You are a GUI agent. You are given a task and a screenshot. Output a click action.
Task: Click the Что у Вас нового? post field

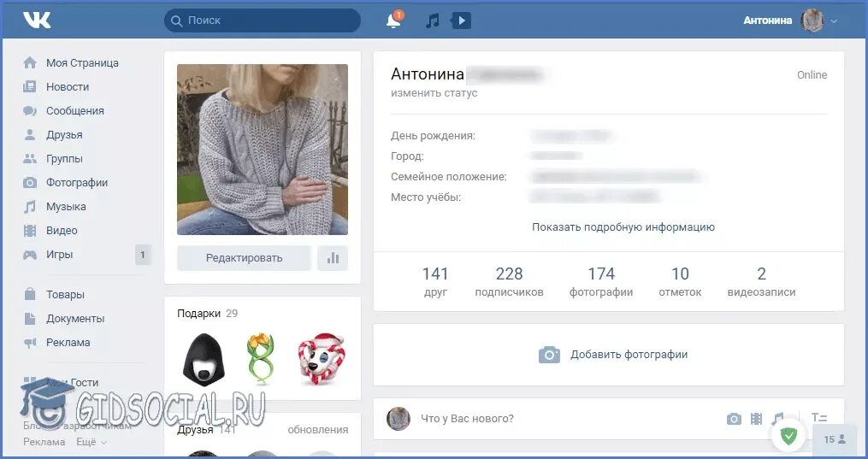point(467,419)
